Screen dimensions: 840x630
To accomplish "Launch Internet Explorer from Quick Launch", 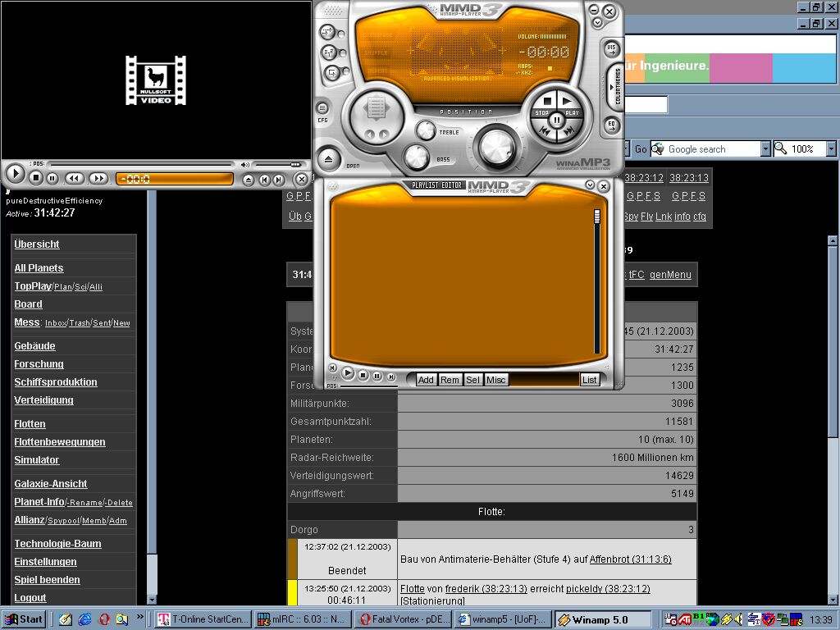I will (x=84, y=619).
